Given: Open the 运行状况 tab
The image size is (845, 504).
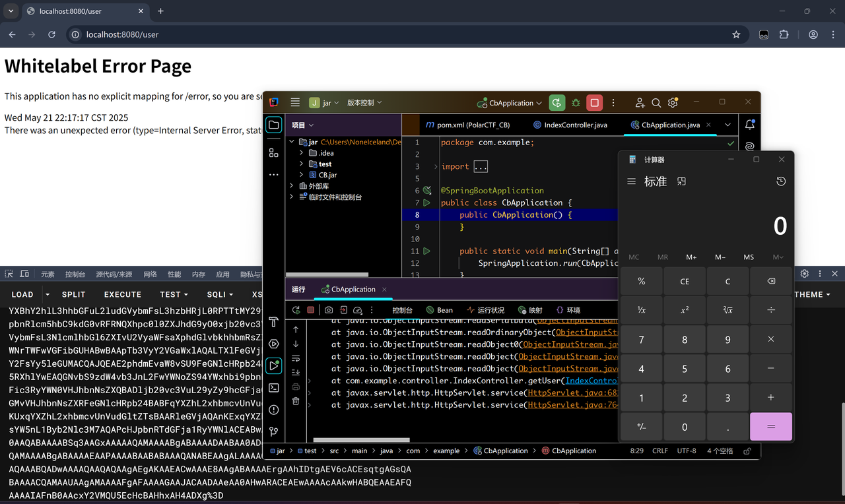Looking at the screenshot, I should [x=485, y=310].
